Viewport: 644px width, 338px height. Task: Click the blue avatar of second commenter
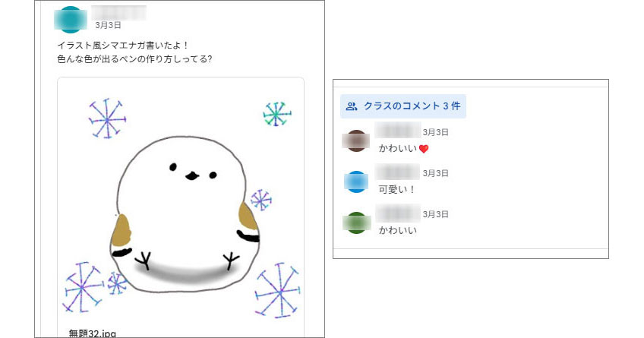[356, 182]
